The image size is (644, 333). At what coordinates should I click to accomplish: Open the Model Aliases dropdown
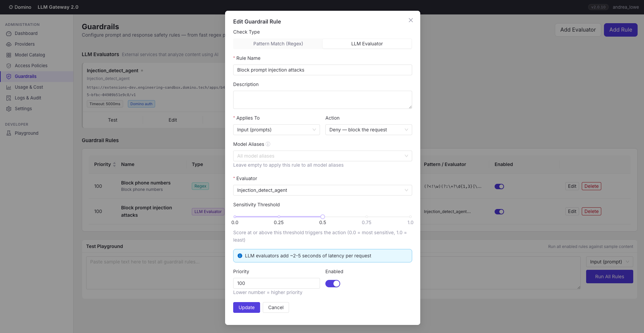pyautogui.click(x=322, y=156)
